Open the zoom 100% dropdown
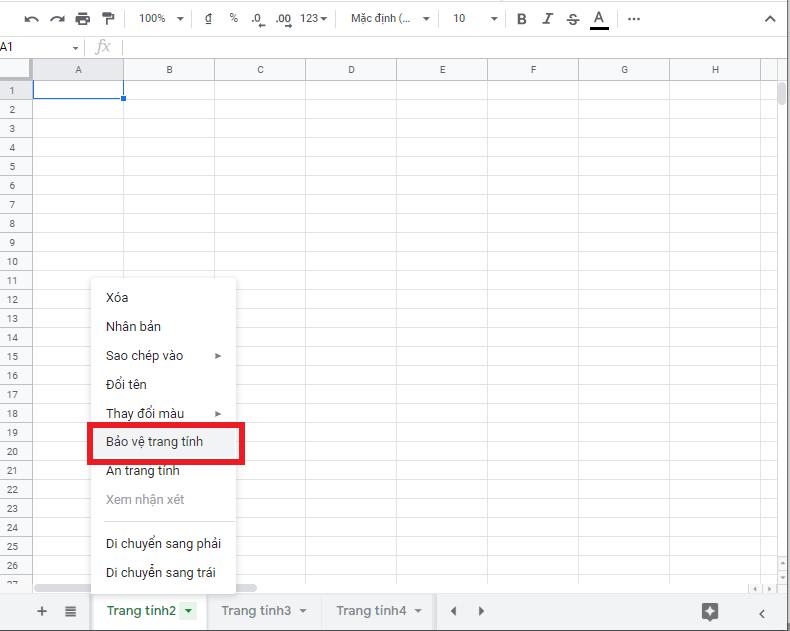Image resolution: width=790 pixels, height=631 pixels. (x=161, y=19)
